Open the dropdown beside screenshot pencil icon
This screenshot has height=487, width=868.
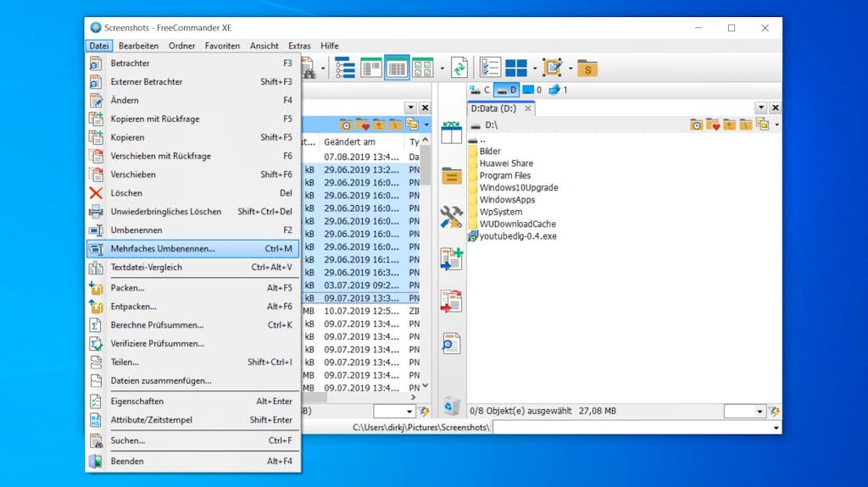(x=570, y=69)
